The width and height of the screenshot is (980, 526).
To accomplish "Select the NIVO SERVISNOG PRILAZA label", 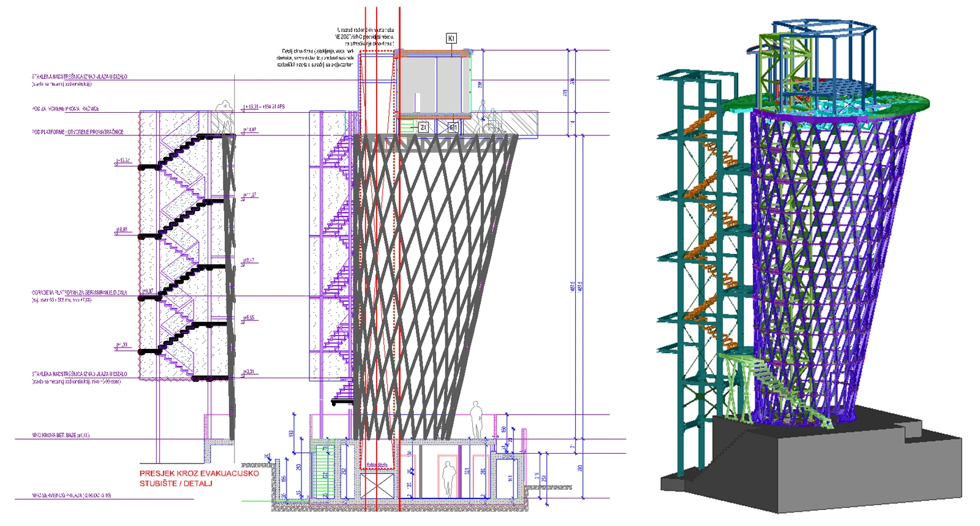I will click(x=72, y=495).
